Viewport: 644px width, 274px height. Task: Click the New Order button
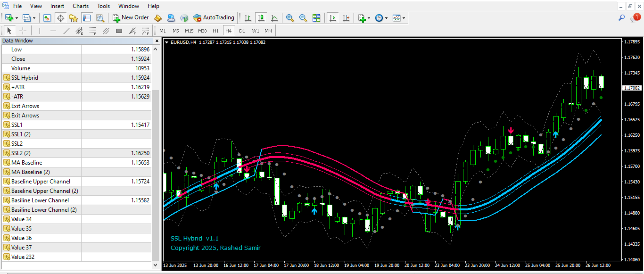[131, 18]
